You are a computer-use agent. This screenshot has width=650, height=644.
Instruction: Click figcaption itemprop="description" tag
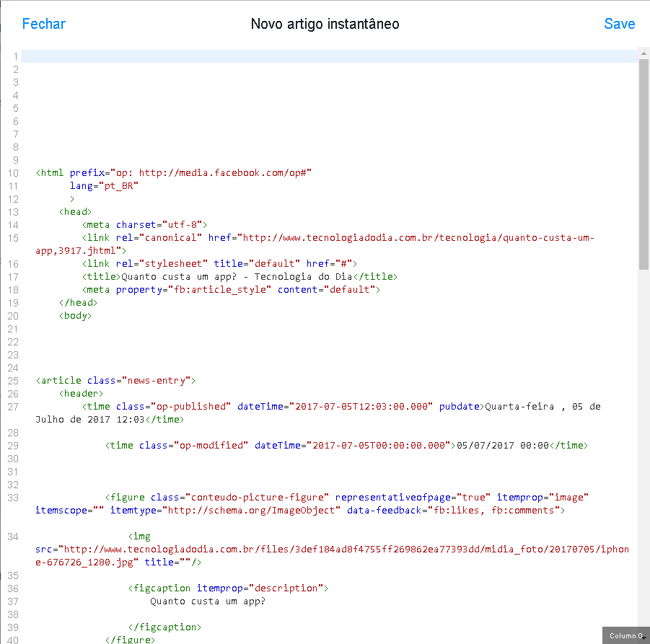(228, 588)
